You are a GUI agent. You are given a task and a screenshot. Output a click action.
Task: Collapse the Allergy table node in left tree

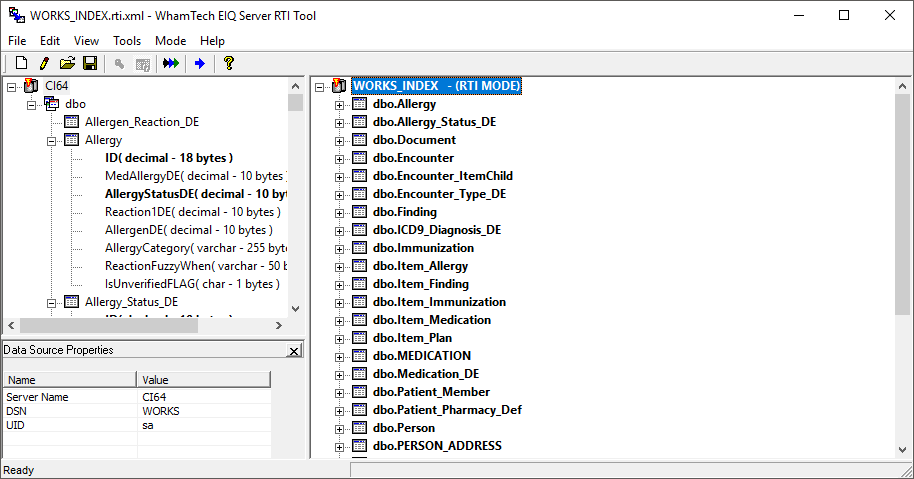tap(51, 142)
